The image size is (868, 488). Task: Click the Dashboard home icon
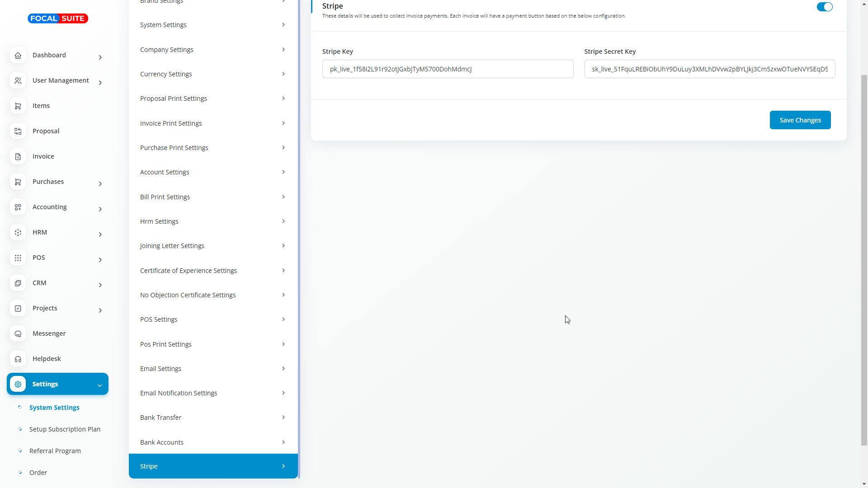click(x=18, y=56)
